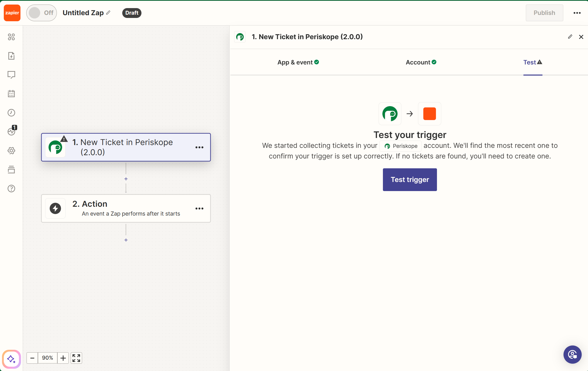Switch to the App & event tab
This screenshot has width=588, height=371.
pos(298,62)
